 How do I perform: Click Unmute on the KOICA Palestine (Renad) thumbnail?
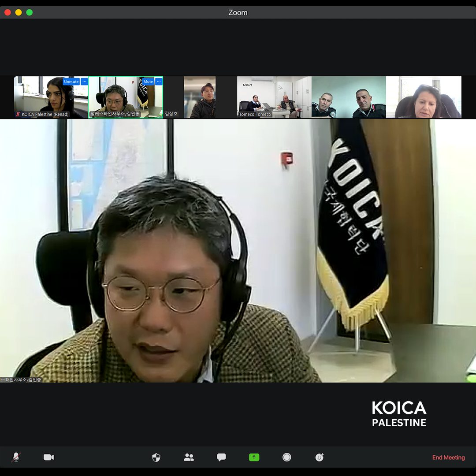point(71,82)
